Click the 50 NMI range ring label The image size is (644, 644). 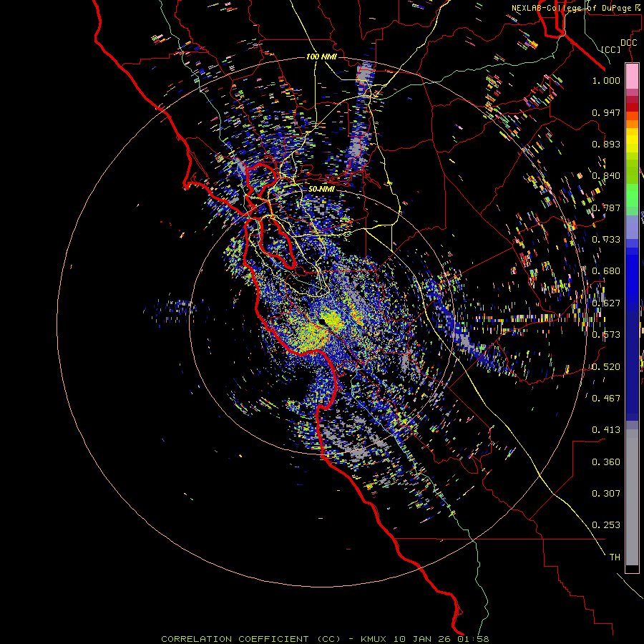click(x=321, y=189)
